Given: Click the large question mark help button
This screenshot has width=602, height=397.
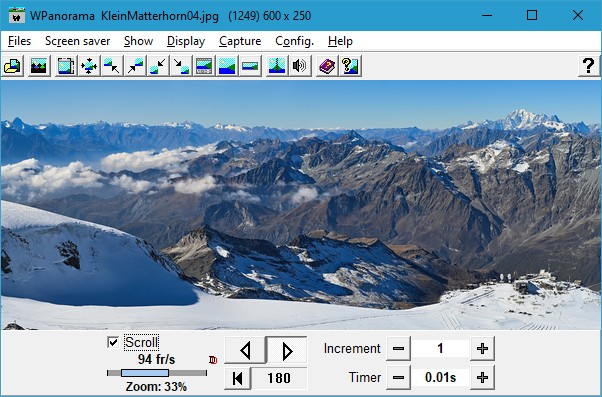Looking at the screenshot, I should click(x=589, y=66).
